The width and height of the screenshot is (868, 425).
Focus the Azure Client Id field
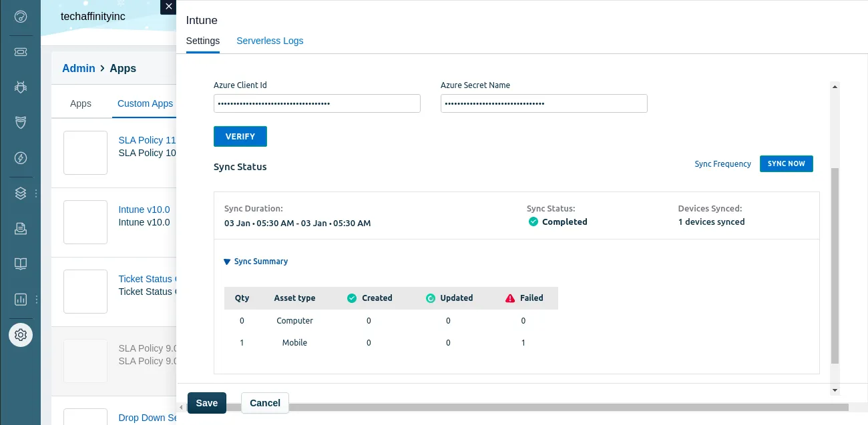[317, 103]
